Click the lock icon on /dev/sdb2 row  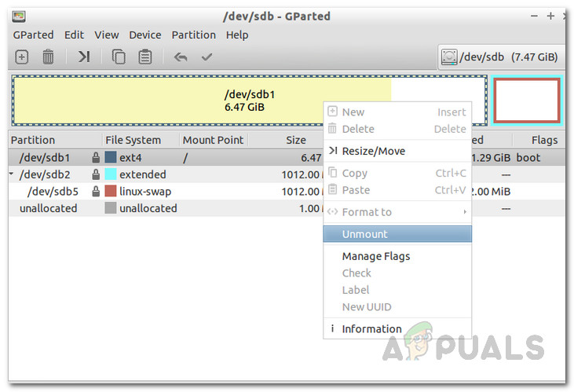pos(96,174)
